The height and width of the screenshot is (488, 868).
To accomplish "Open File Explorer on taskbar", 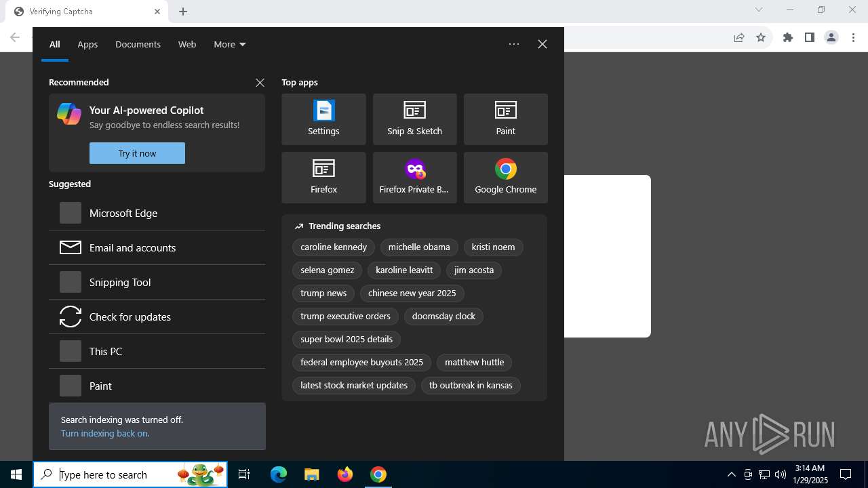I will (311, 474).
